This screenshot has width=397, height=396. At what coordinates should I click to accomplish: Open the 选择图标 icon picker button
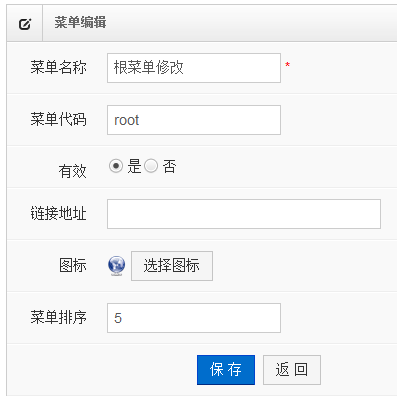[172, 266]
